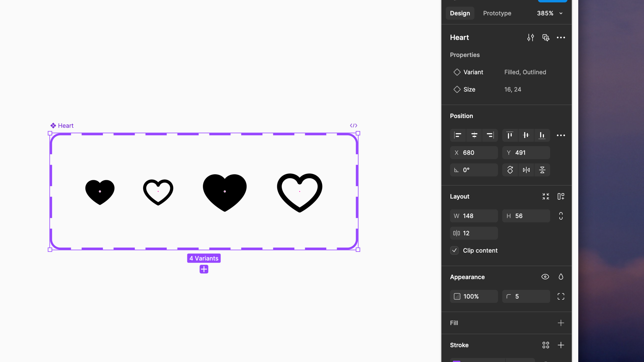Add a new fill

pos(561,323)
